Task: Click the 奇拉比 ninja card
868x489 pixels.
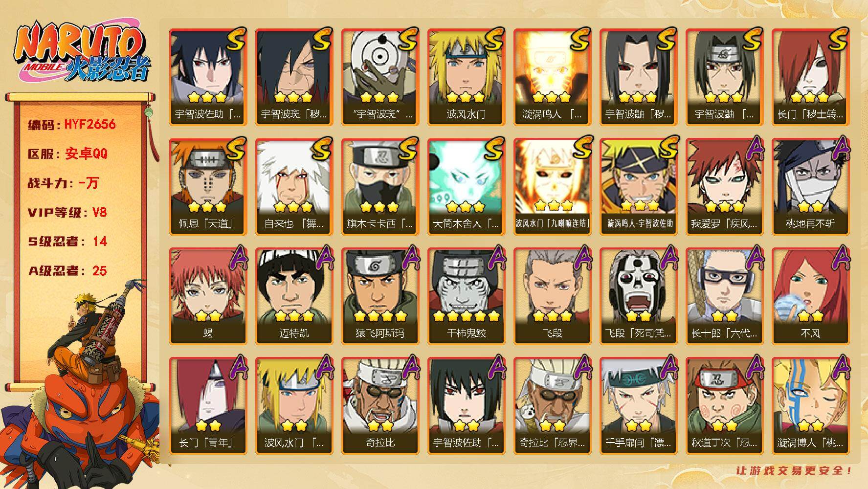Action: [x=380, y=406]
